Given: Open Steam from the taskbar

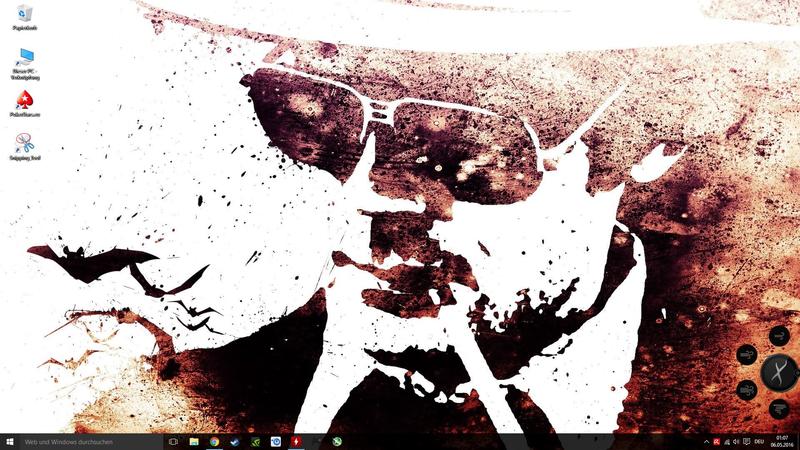Looking at the screenshot, I should click(235, 442).
